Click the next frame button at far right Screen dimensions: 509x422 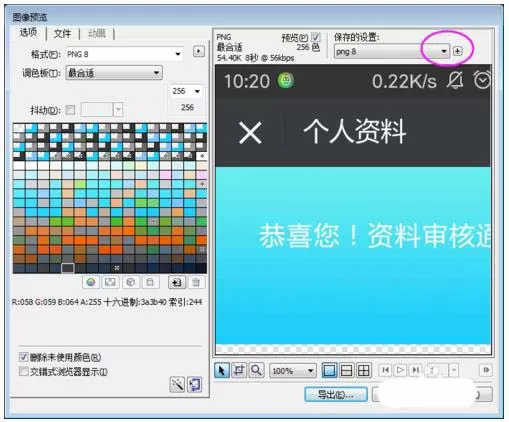click(x=486, y=370)
